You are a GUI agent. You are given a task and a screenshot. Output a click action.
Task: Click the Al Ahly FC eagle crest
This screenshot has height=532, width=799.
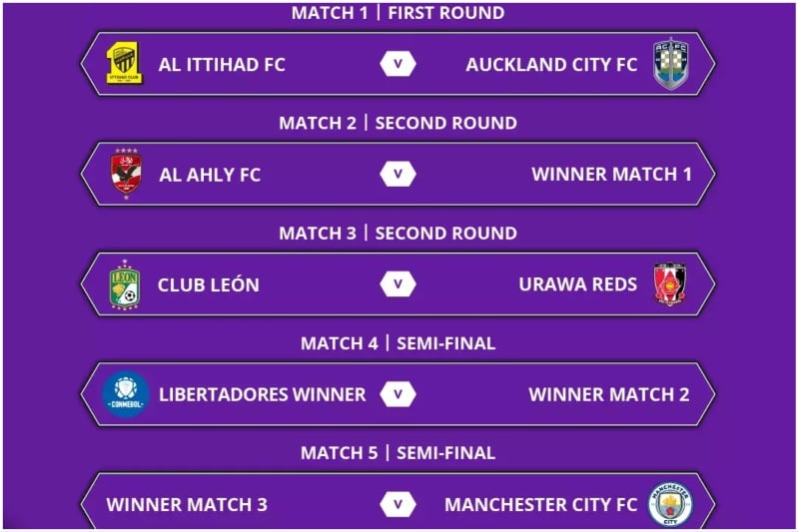(126, 174)
